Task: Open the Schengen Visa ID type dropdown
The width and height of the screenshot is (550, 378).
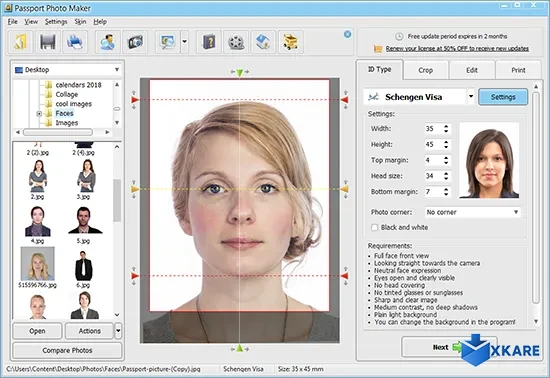Action: pyautogui.click(x=471, y=96)
